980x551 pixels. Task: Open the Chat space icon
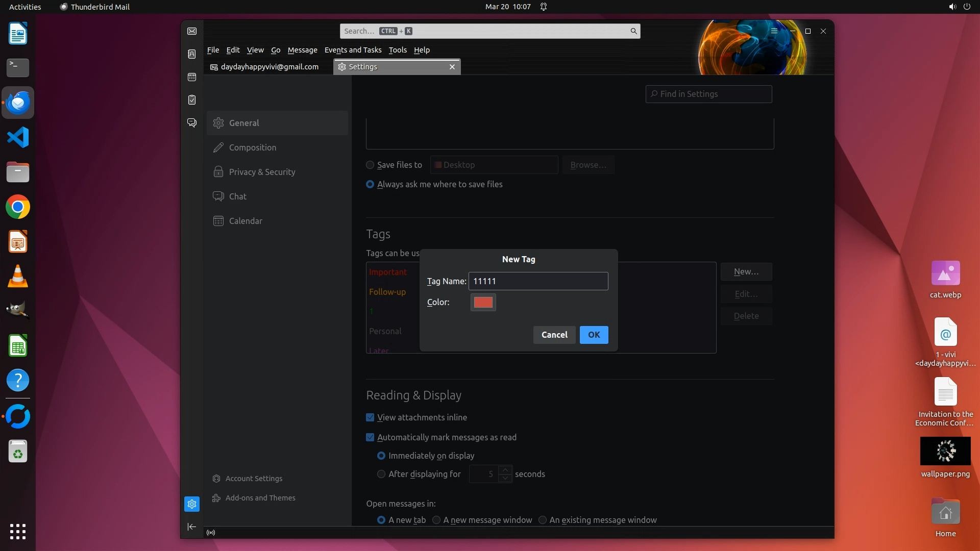point(192,123)
